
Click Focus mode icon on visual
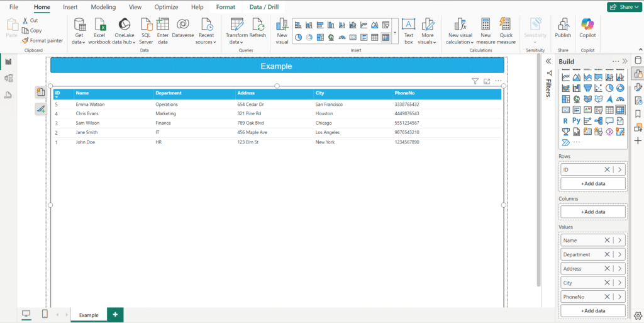487,81
